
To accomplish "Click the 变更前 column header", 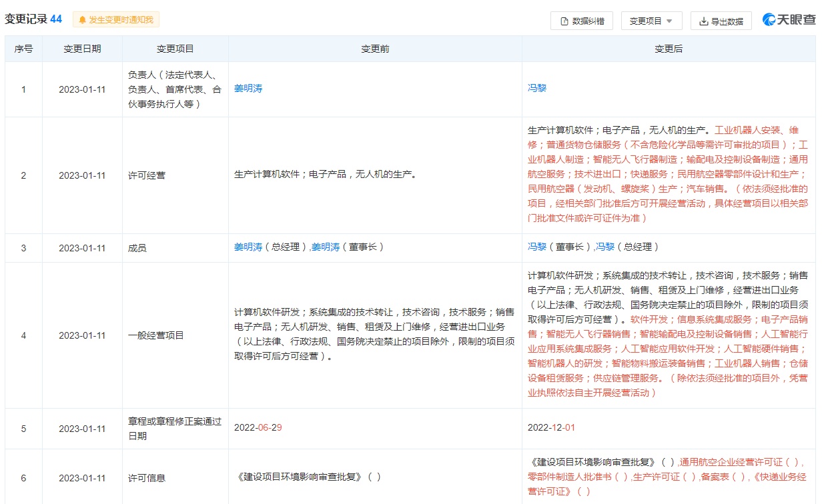I will [x=375, y=49].
